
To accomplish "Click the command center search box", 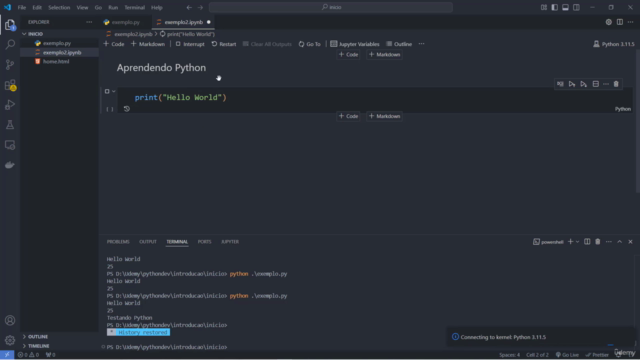I will click(331, 7).
